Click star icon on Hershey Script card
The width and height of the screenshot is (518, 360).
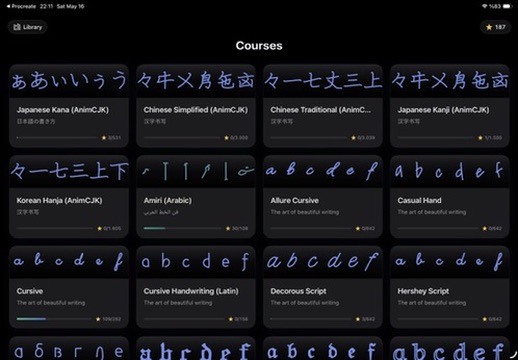[485, 319]
